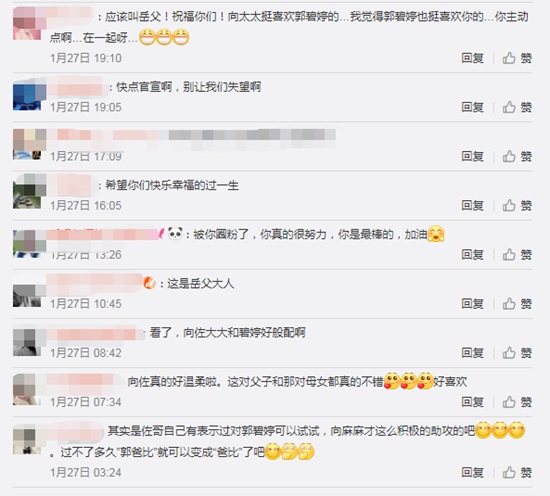Click the panda badge beside 13:26 username

coord(175,233)
